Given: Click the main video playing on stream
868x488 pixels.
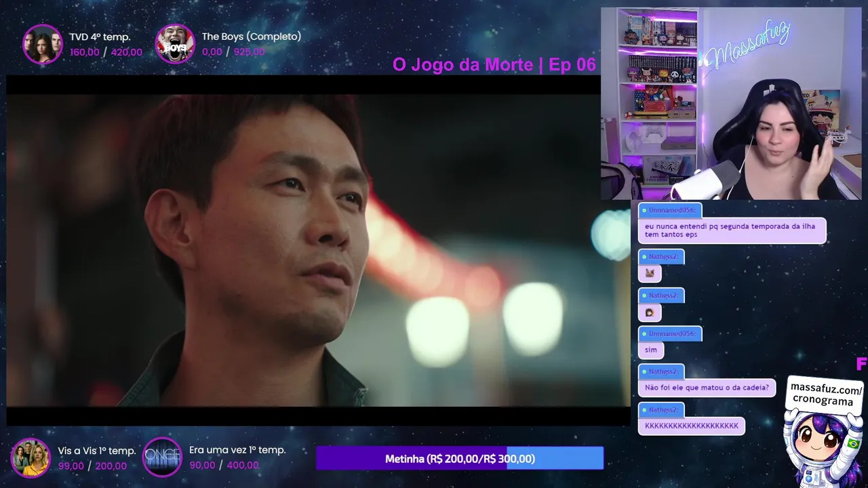Looking at the screenshot, I should (x=318, y=250).
